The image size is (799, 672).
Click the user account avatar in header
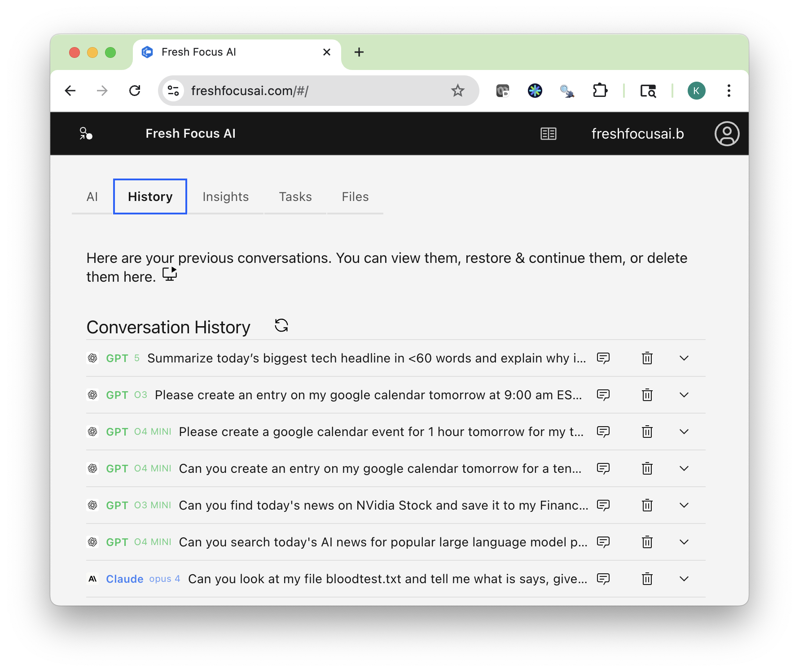[x=727, y=134]
